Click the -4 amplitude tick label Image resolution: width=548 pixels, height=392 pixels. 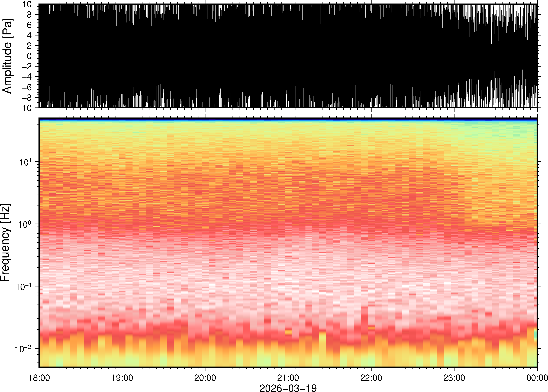(x=27, y=77)
